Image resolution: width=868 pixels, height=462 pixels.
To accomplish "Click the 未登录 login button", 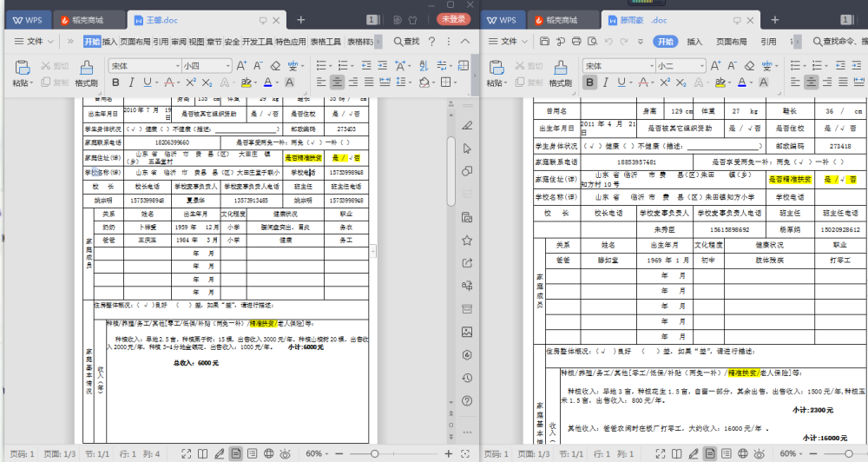I will coord(453,19).
